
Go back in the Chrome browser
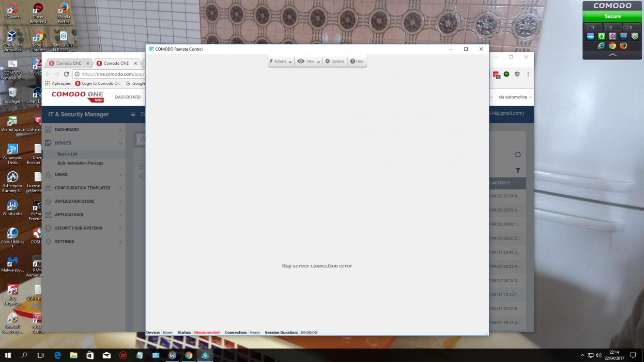coord(47,74)
